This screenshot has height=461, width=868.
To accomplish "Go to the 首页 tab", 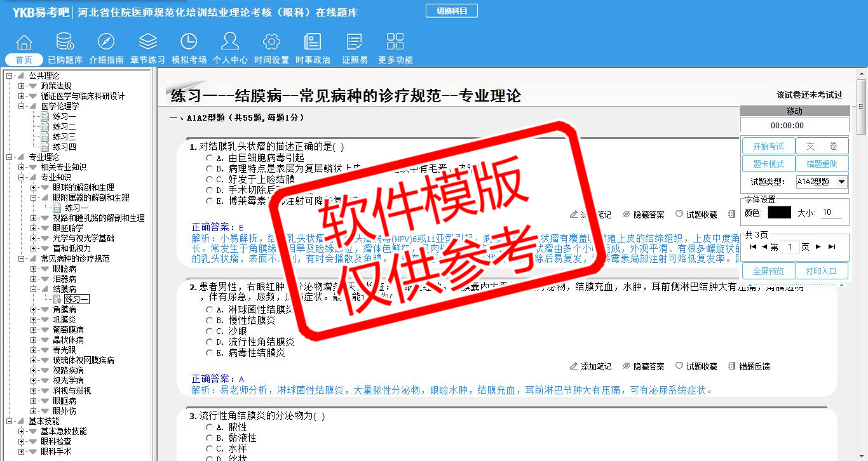I will [x=24, y=60].
